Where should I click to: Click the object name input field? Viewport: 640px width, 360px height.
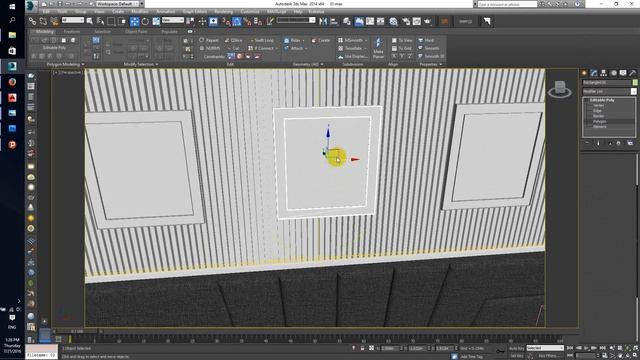[x=607, y=82]
